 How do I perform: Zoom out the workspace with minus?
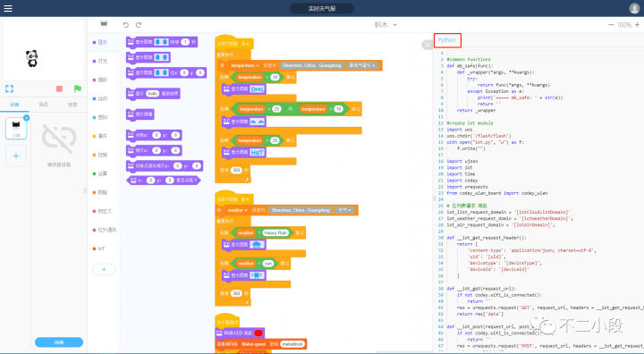point(611,25)
